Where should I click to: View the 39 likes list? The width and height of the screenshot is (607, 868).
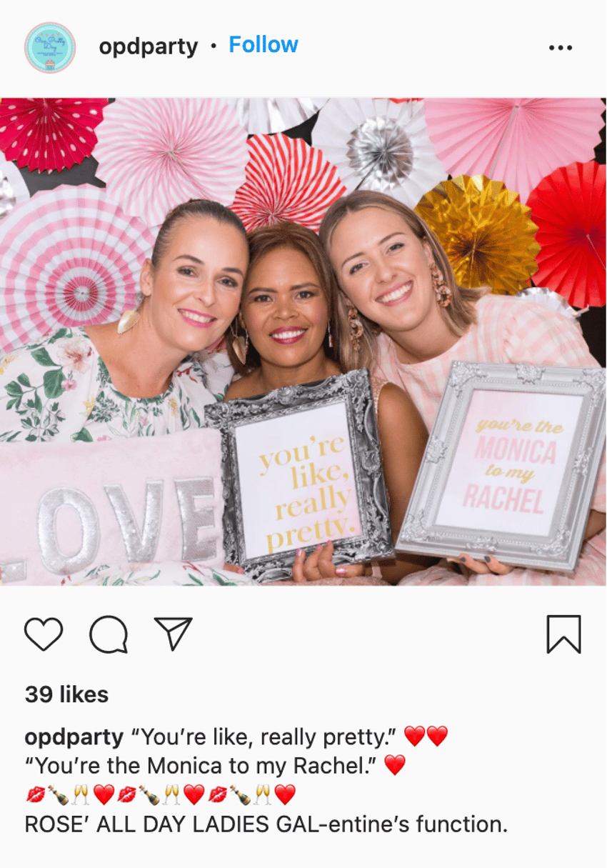point(66,694)
